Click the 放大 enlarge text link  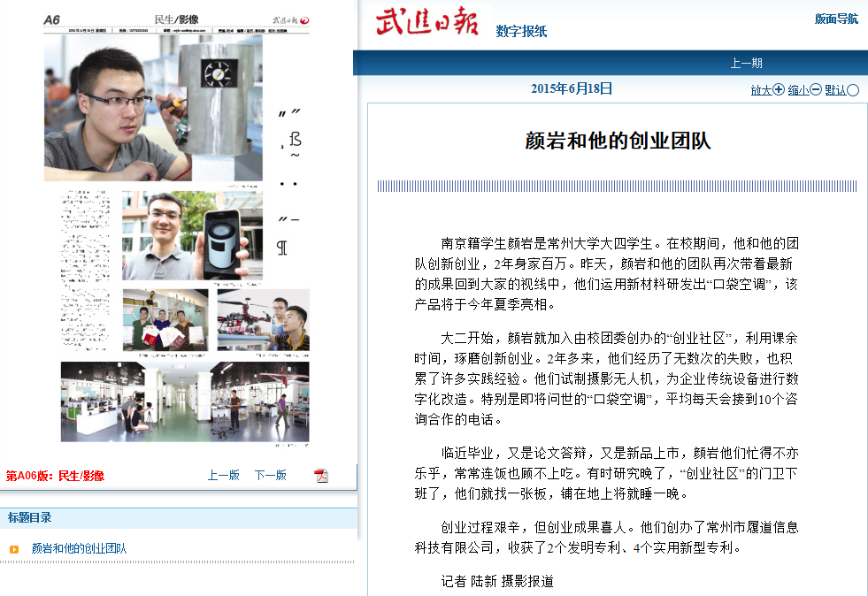761,90
